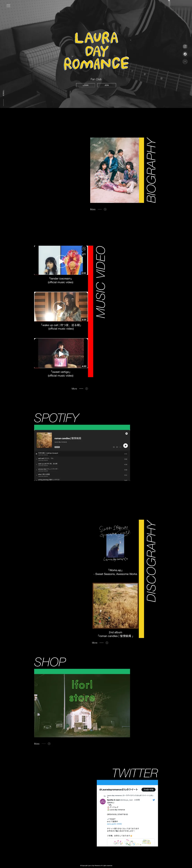This screenshot has height=868, width=192.
Task: Click the Watch later clock icon on video
Action: click(x=84, y=249)
